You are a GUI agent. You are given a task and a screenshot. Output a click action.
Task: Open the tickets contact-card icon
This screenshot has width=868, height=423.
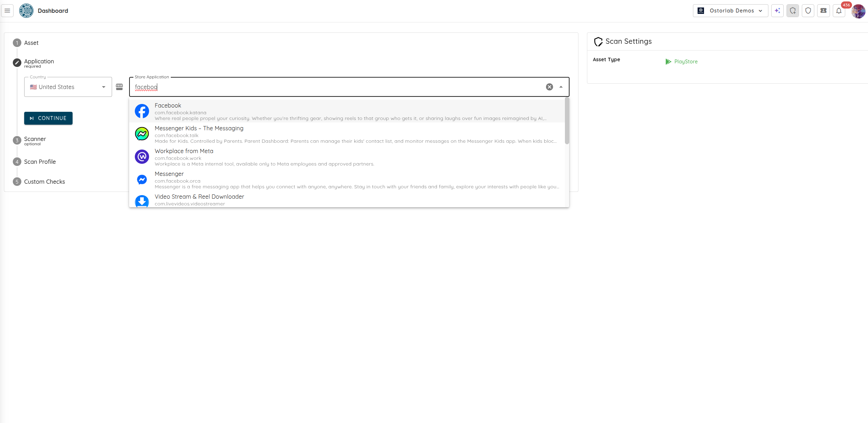[823, 11]
